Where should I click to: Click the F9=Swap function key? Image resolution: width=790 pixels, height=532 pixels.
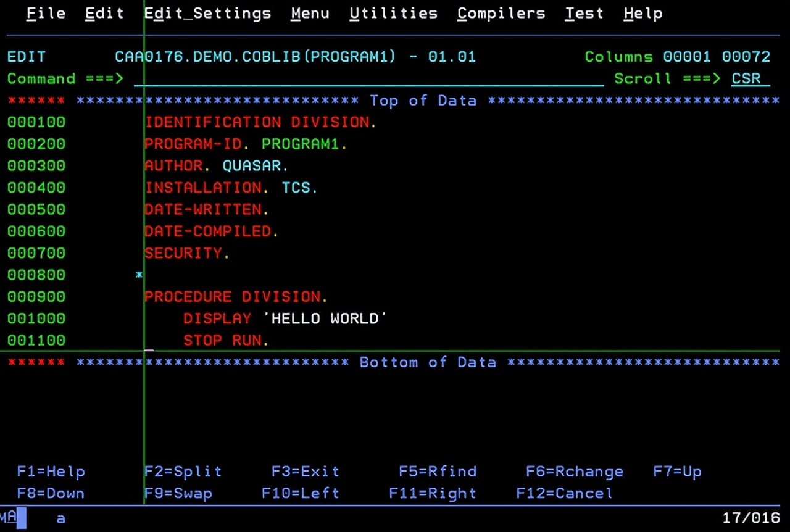coord(178,493)
